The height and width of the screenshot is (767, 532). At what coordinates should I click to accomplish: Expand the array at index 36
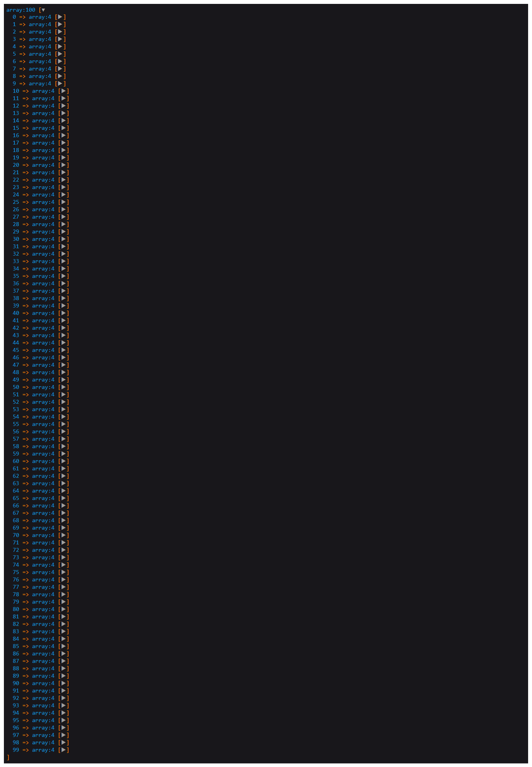pos(63,284)
